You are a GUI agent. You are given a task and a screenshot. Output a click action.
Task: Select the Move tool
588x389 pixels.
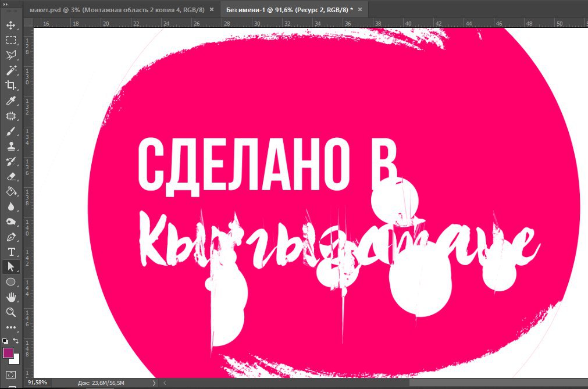11,25
